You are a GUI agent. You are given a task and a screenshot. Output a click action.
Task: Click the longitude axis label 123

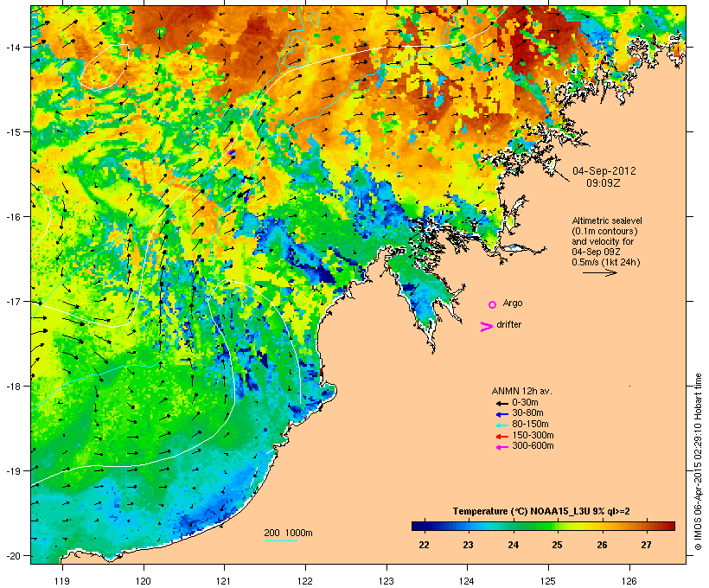coord(386,581)
